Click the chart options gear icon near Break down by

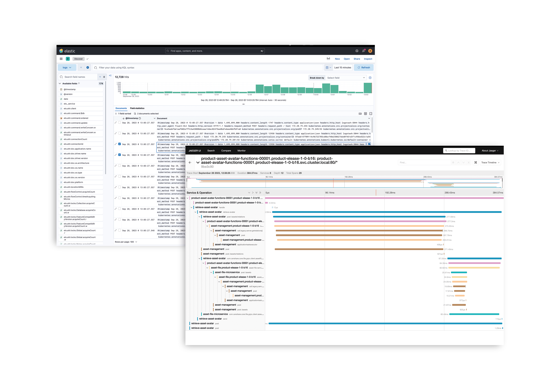(x=370, y=78)
